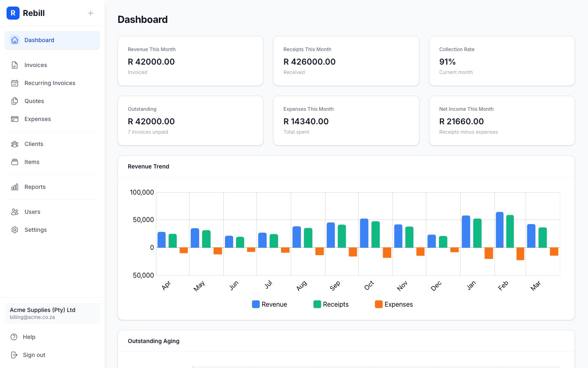Open Settings using the gear icon
Screen dimensions: 588x368
click(x=15, y=230)
